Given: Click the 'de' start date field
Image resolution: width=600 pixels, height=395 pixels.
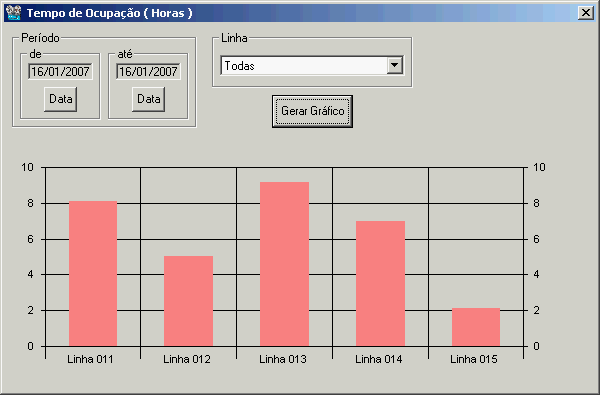Looking at the screenshot, I should point(60,72).
